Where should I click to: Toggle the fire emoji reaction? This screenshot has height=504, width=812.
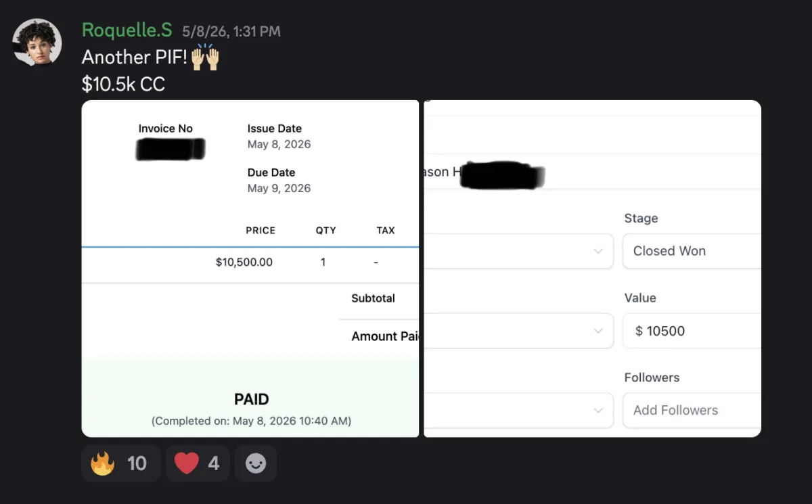(120, 463)
